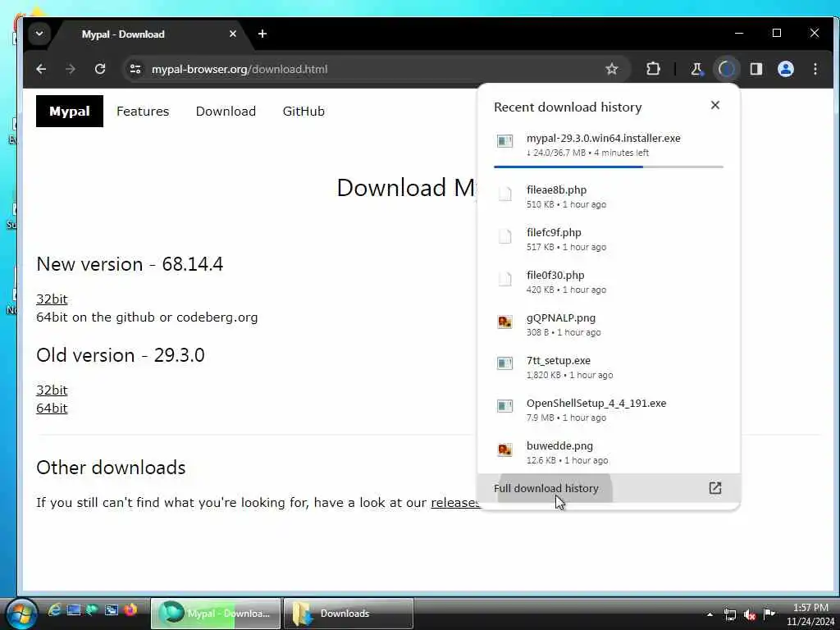840x630 pixels.
Task: Bookmark this page with the star icon
Action: tap(611, 69)
